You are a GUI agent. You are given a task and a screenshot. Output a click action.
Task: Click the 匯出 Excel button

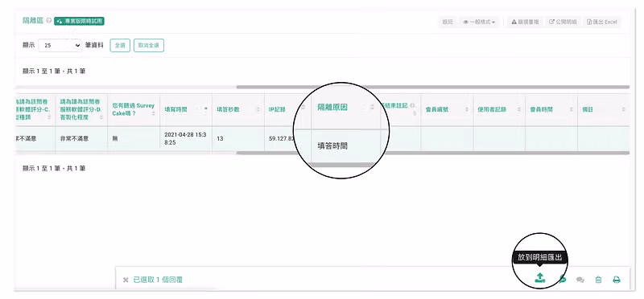pos(601,23)
